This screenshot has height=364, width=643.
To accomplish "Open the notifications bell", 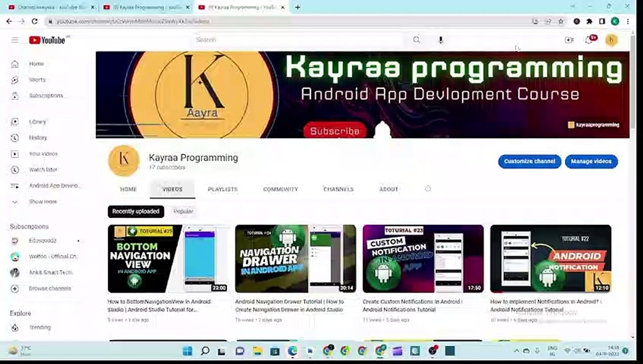I will [589, 39].
